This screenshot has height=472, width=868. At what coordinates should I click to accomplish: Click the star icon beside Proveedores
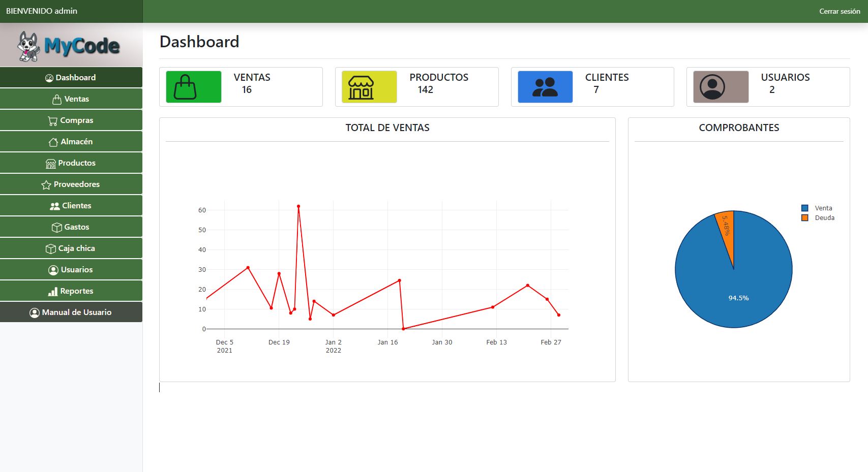46,185
